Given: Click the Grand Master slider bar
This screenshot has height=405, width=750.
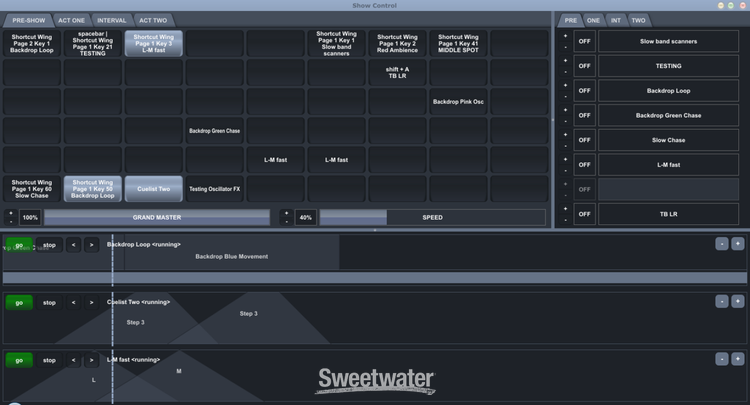Looking at the screenshot, I should pyautogui.click(x=157, y=217).
